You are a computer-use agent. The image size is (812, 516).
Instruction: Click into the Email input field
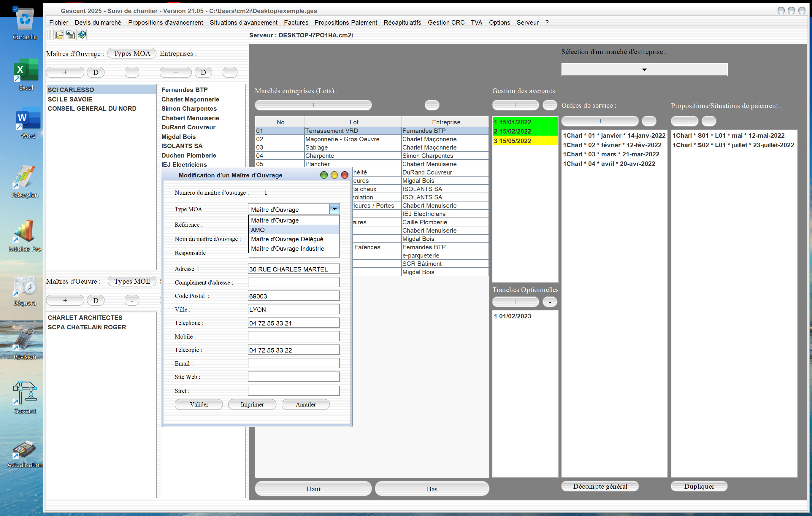(x=294, y=363)
